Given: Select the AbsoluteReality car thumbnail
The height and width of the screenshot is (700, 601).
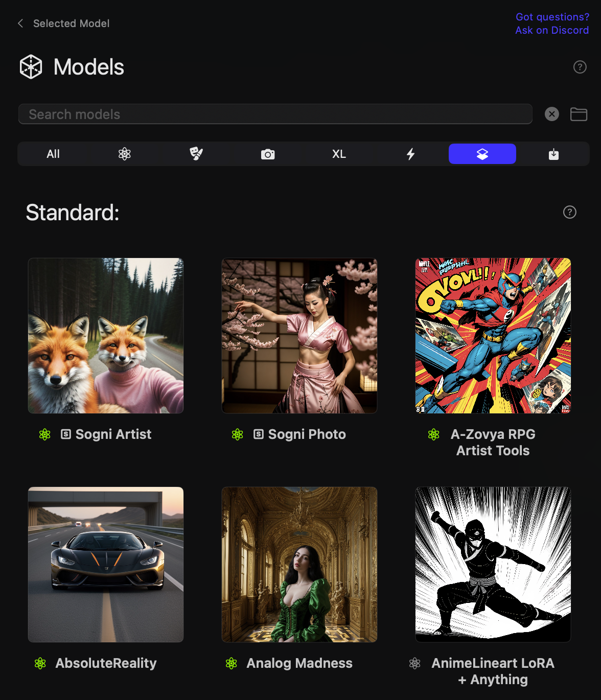Looking at the screenshot, I should pyautogui.click(x=106, y=565).
